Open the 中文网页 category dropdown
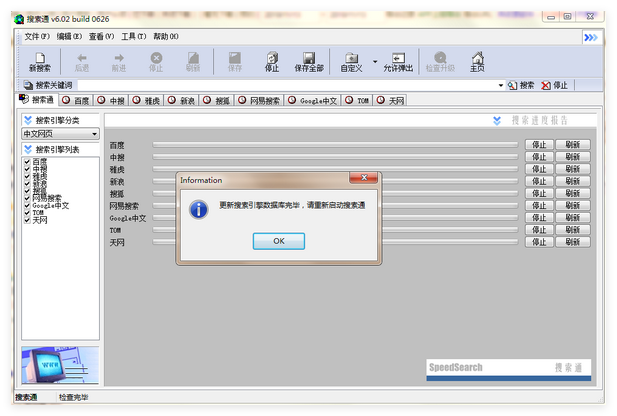The height and width of the screenshot is (416, 617). (x=94, y=133)
